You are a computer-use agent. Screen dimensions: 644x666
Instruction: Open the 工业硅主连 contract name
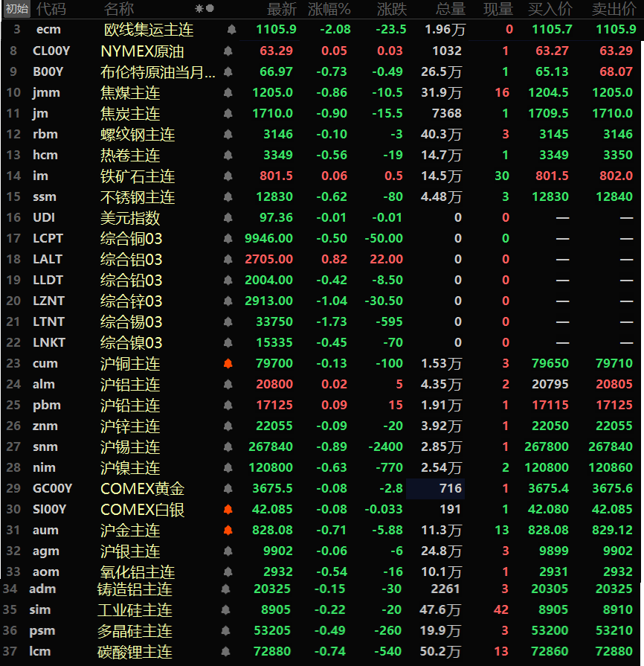135,610
